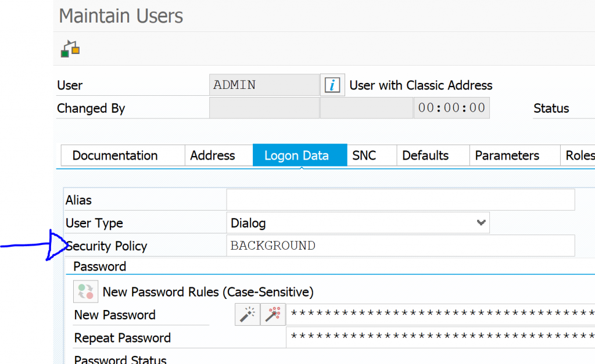This screenshot has height=364, width=595.
Task: Collapse the Password section header
Action: tap(100, 266)
